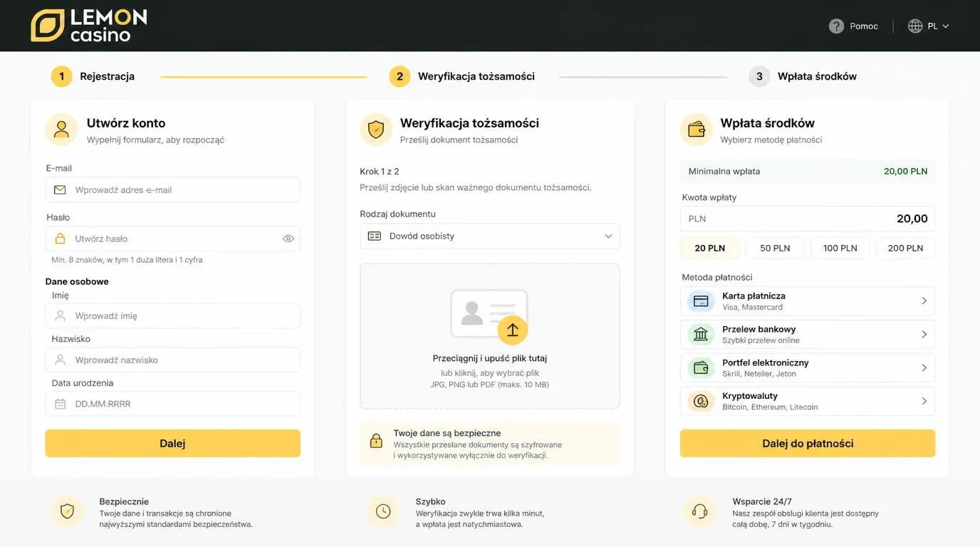Select the 200 PLN amount
This screenshot has height=547, width=980.
[x=905, y=248]
